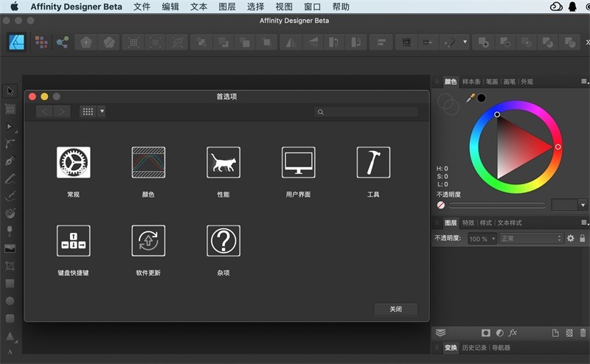Open the 图层 menu

[227, 7]
